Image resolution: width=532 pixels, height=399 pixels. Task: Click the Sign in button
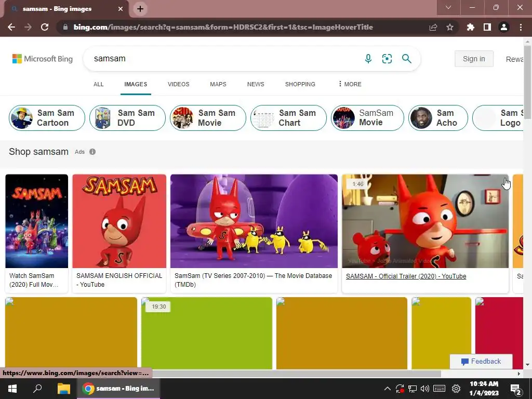(474, 59)
